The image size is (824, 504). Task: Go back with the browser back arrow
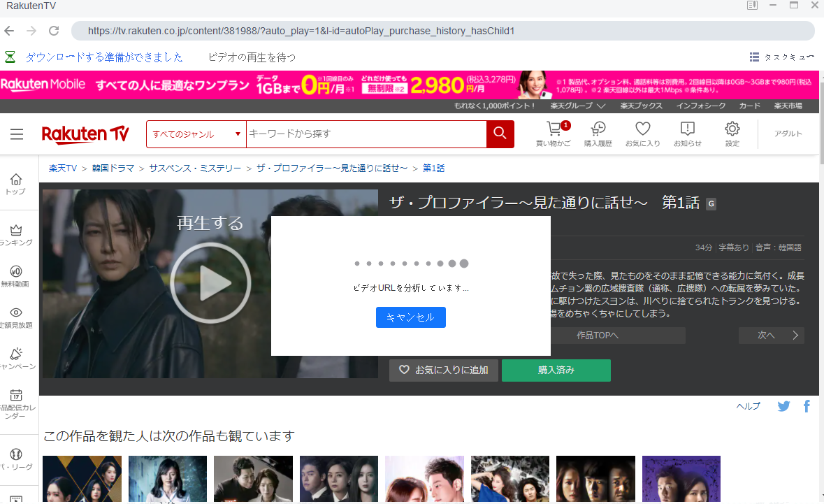[x=9, y=31]
